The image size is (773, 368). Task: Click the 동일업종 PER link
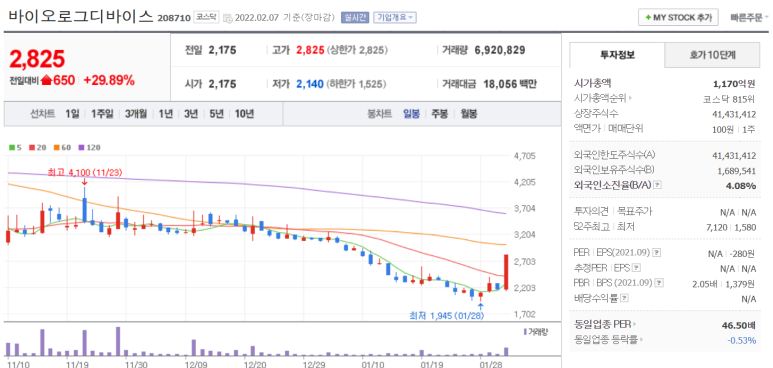pos(602,325)
